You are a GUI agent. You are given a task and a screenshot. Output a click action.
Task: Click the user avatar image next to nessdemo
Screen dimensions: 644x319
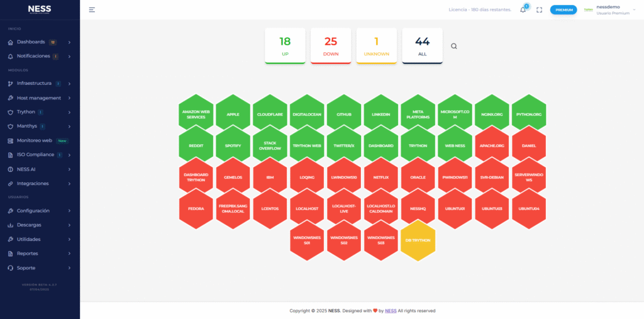(x=589, y=10)
